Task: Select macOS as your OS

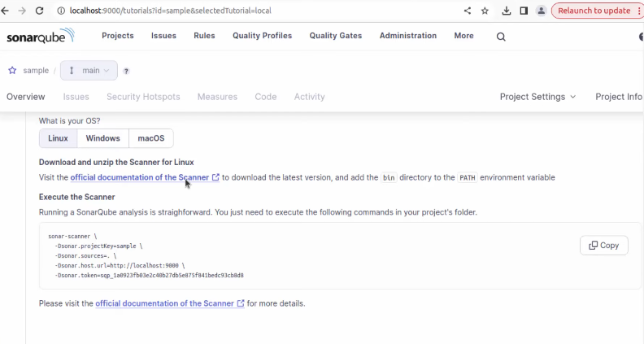Action: 151,138
